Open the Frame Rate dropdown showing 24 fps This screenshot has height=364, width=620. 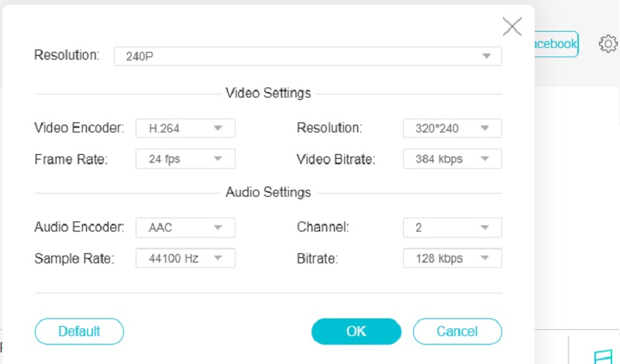pos(185,159)
